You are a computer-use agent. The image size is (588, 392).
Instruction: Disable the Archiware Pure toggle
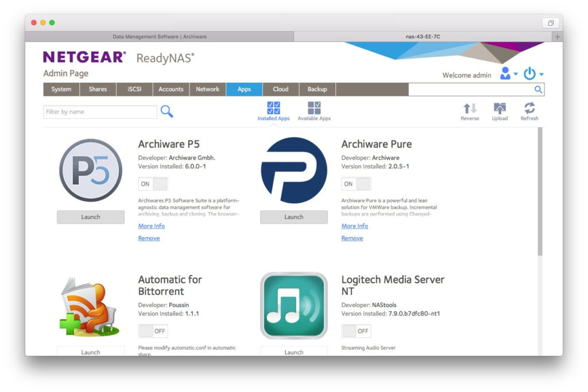pos(356,184)
